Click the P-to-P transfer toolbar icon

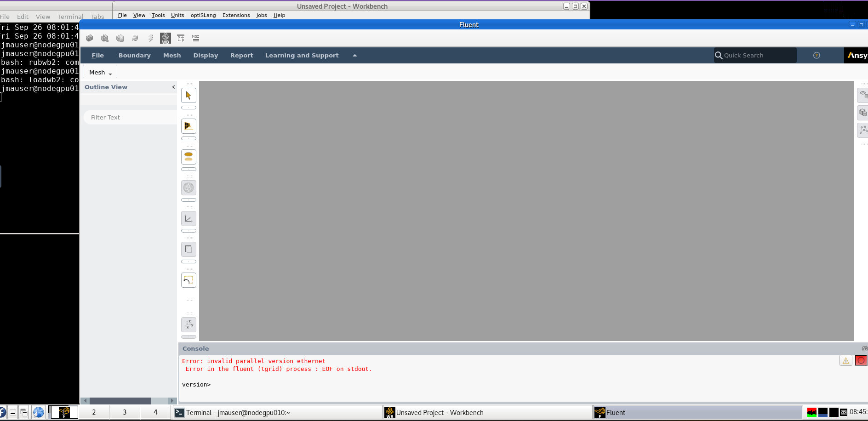[181, 38]
